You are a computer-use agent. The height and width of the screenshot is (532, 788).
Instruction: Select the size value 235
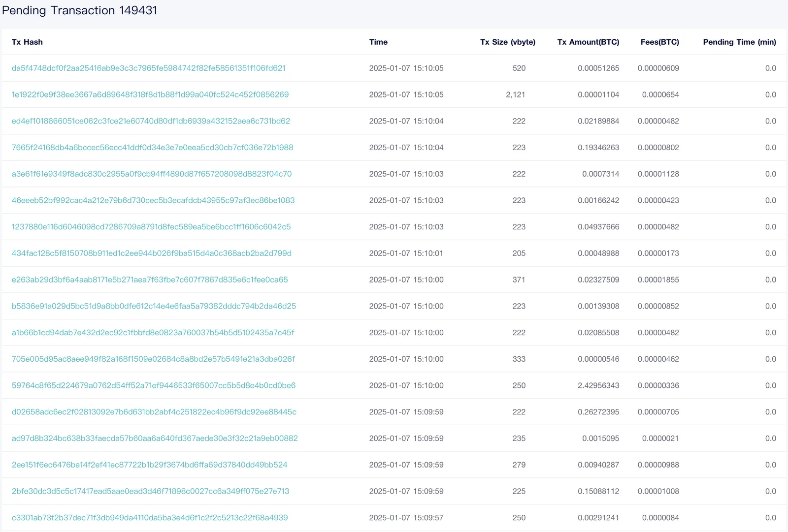pos(519,438)
